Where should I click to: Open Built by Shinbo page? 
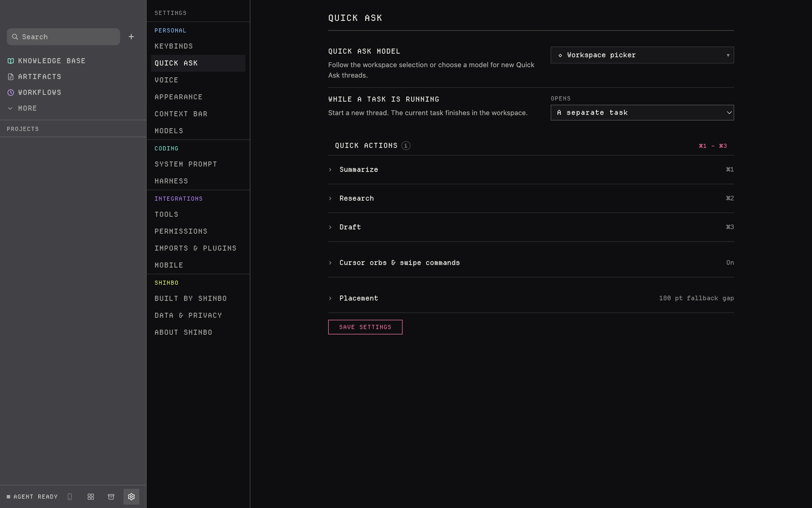pyautogui.click(x=198, y=298)
